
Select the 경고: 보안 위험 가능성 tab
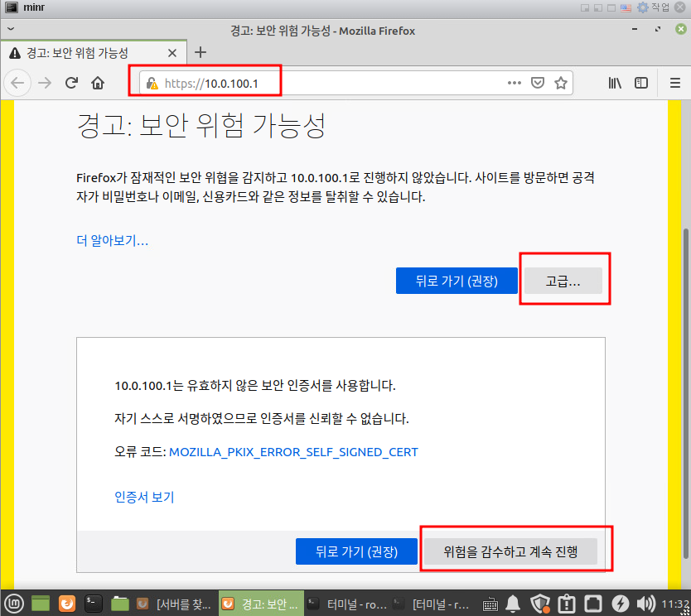point(94,53)
